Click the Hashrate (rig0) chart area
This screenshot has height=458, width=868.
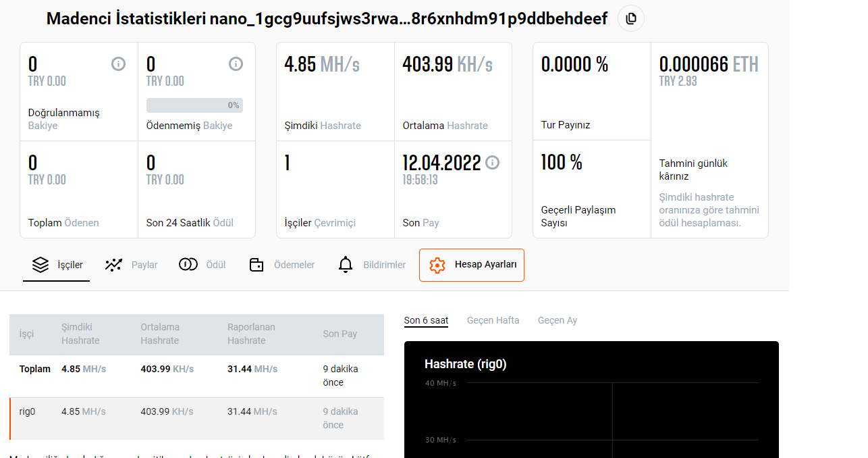[591, 412]
